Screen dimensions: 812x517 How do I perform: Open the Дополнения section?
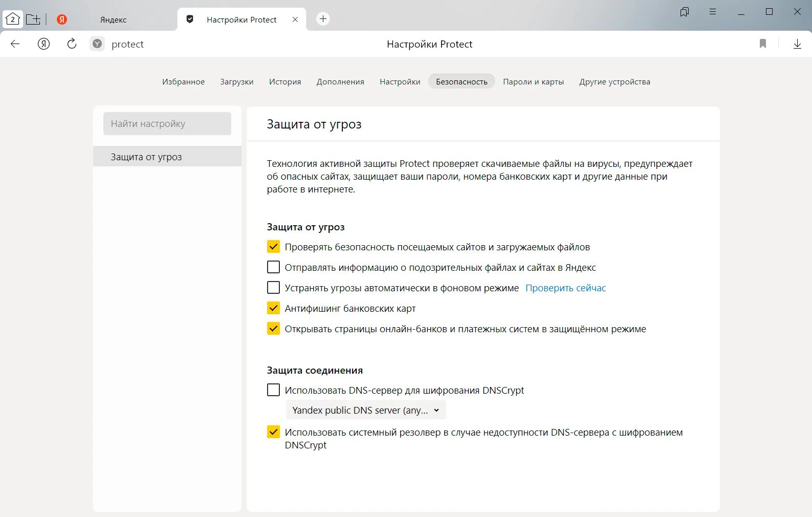[x=340, y=82]
